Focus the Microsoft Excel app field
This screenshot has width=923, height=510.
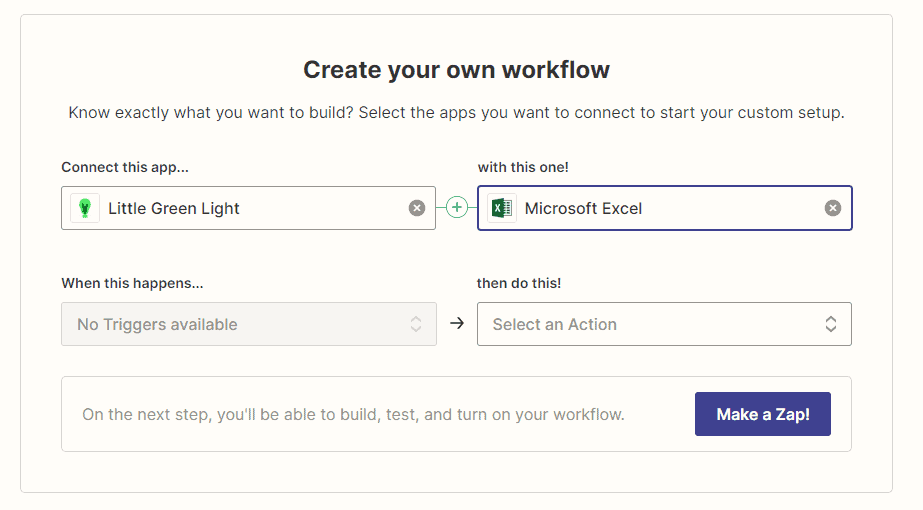pos(665,208)
